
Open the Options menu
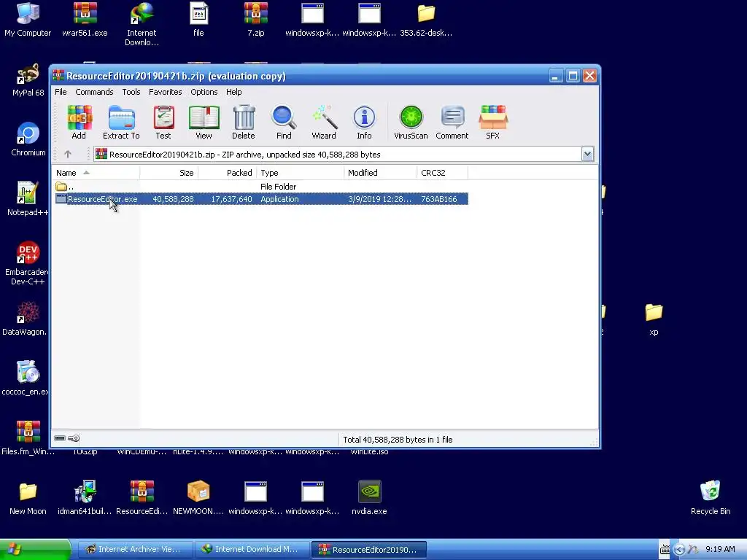point(204,92)
